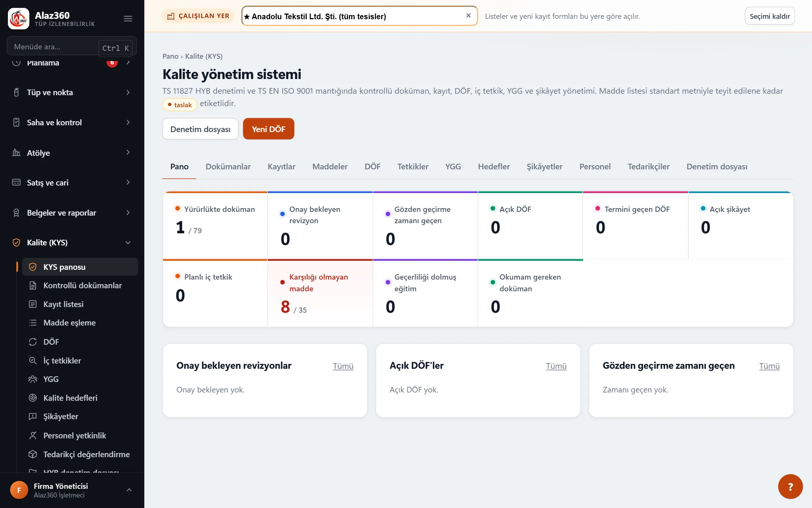
Task: Collapse sidebar with hamburger menu icon
Action: 128,18
